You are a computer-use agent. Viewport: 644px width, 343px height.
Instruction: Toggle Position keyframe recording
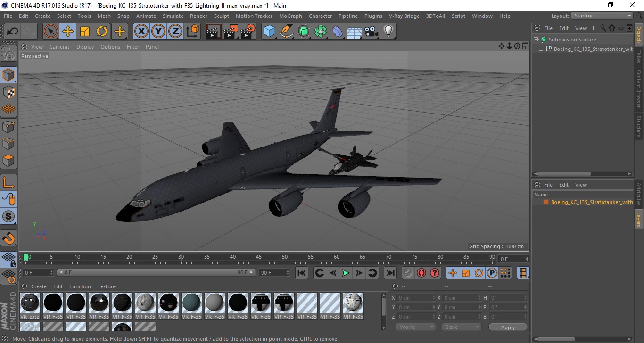(x=453, y=273)
